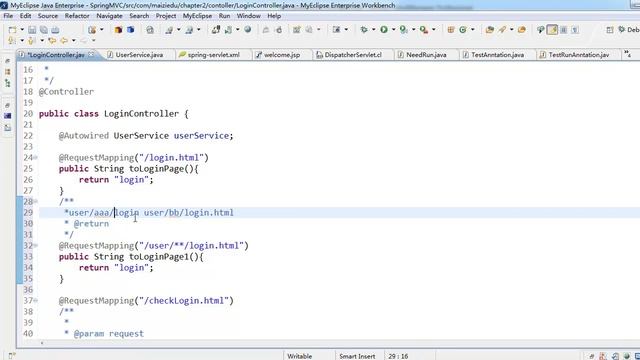The image size is (640, 360).
Task: Collapse the comment fold at line 28
Action: click(36, 202)
